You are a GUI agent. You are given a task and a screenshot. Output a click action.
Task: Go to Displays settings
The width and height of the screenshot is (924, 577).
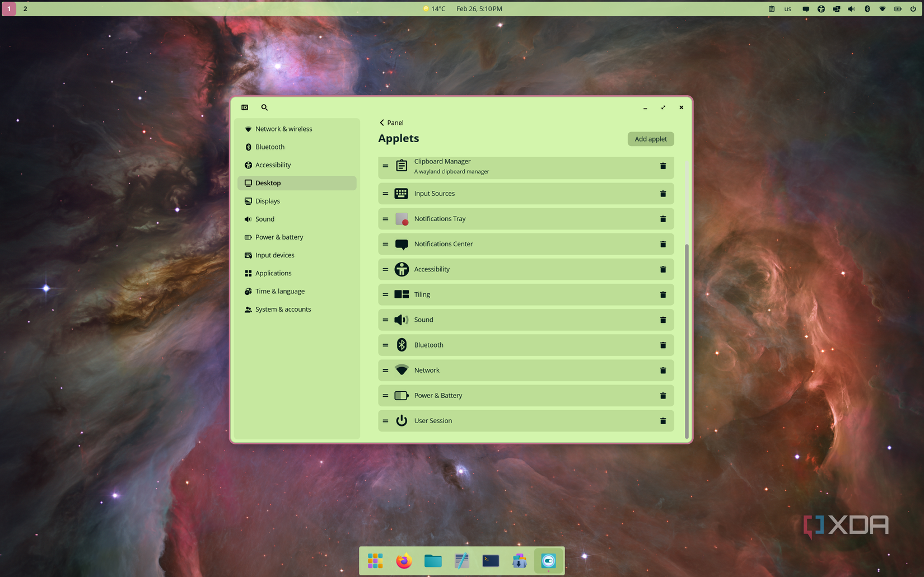pos(297,201)
